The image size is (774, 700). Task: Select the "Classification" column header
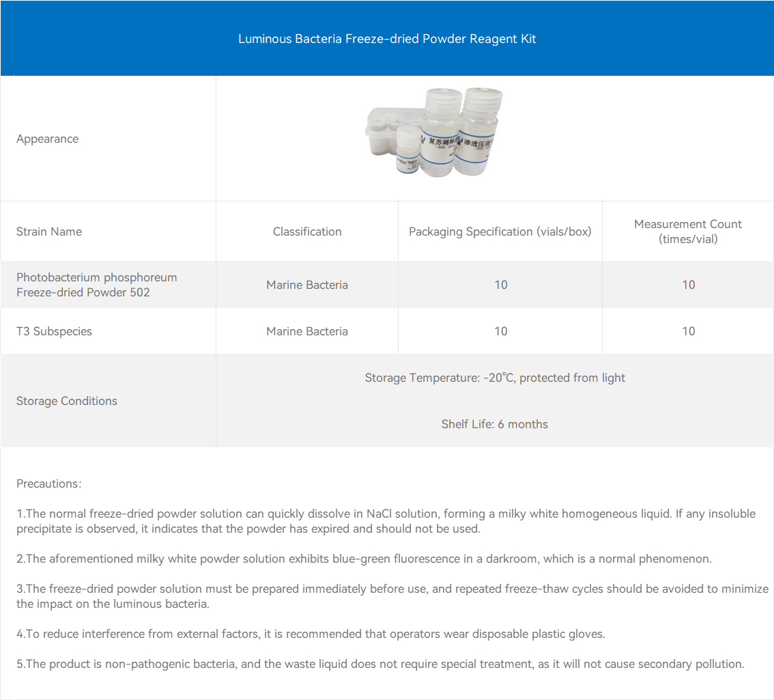click(x=307, y=232)
